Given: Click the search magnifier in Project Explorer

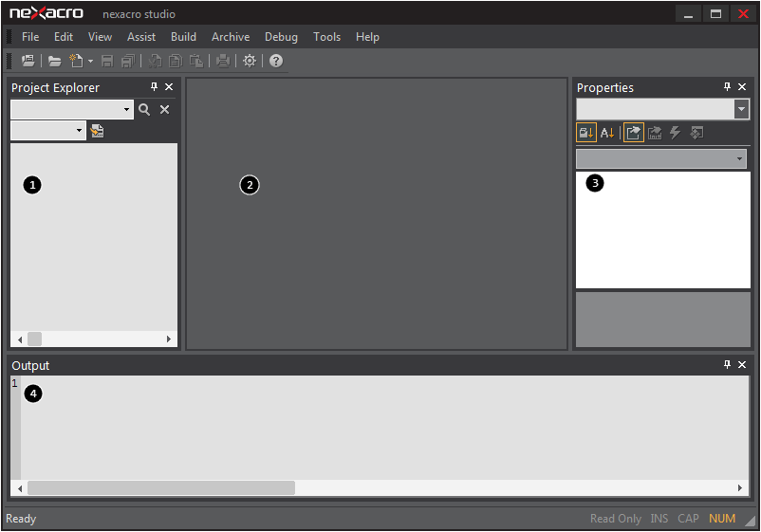Looking at the screenshot, I should click(x=144, y=110).
